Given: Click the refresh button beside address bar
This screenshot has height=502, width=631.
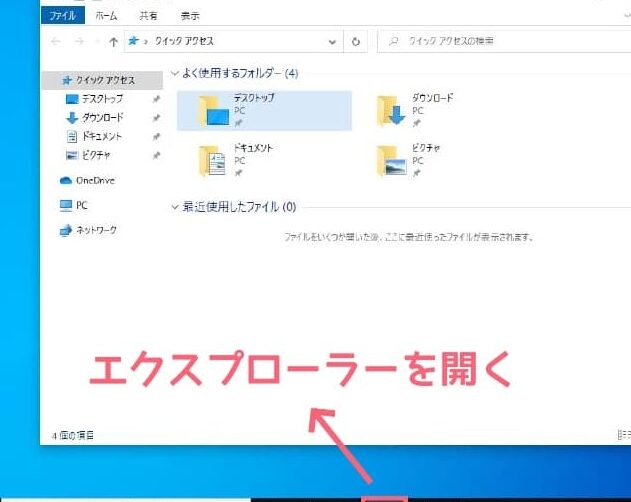Looking at the screenshot, I should (357, 42).
